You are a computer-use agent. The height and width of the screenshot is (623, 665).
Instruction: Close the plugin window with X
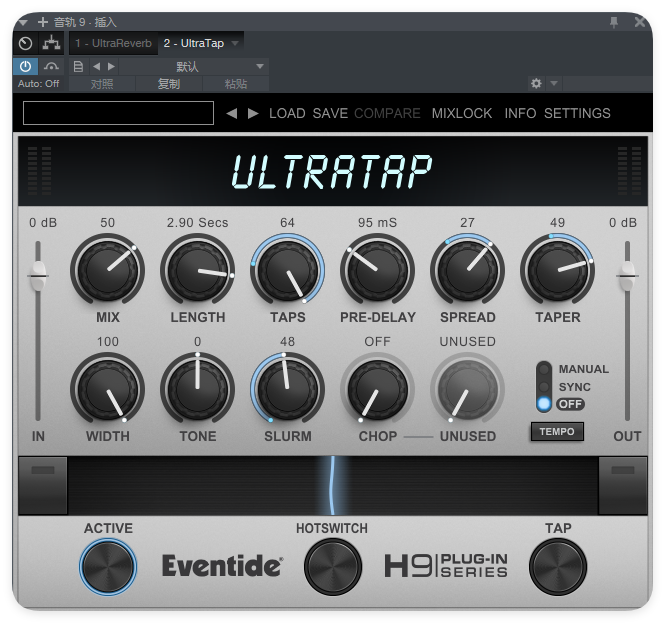point(640,22)
